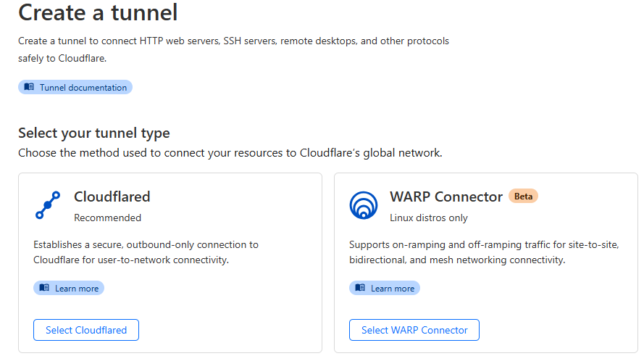Open Learn more under WARP Connector
Screen dimensions: 644x364
tap(385, 288)
